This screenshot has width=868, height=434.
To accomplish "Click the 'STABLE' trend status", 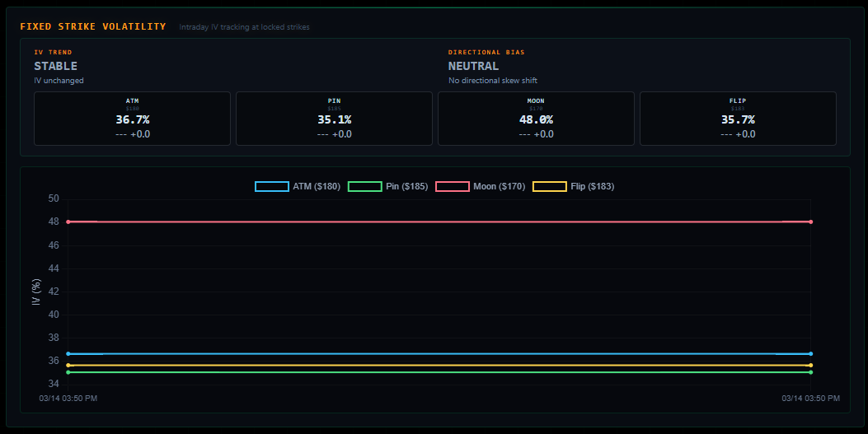I will 56,66.
